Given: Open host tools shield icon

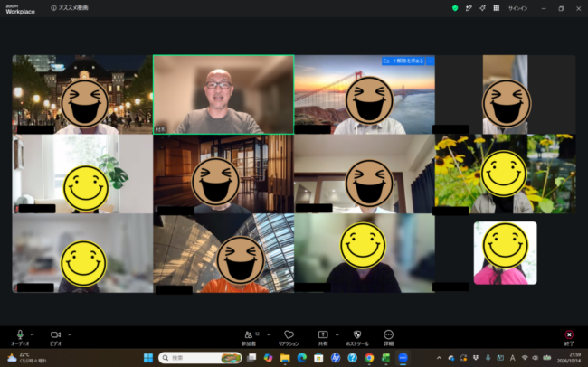Looking at the screenshot, I should 357,338.
